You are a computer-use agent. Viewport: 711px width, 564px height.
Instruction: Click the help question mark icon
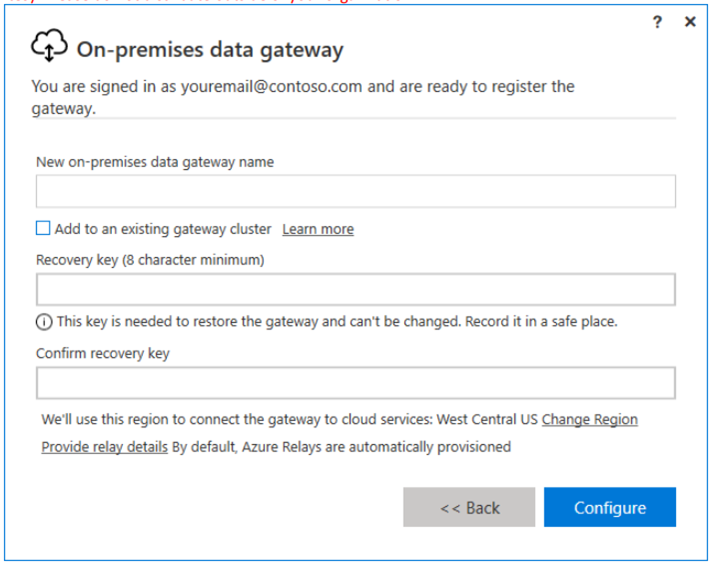(x=657, y=22)
